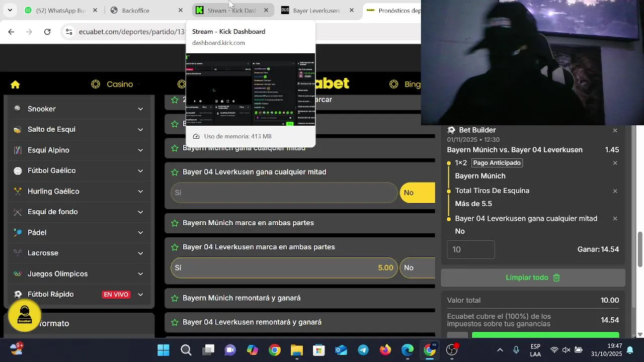Star 'Bayern Múnich marca en ambas partes'
This screenshot has width=644, height=362.
[175, 223]
